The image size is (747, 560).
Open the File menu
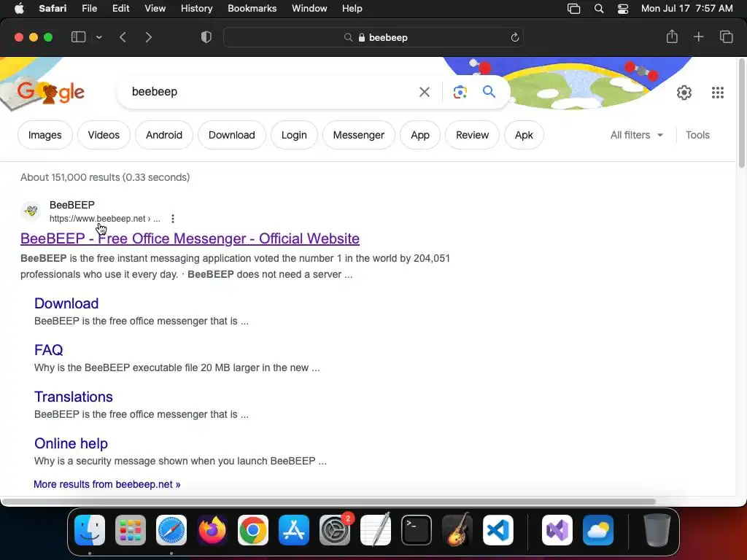click(x=90, y=9)
